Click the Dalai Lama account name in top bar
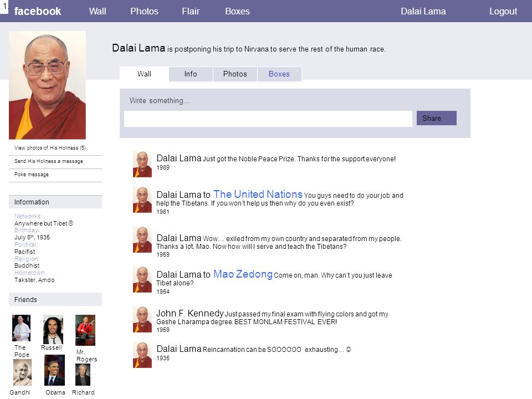Image resolution: width=532 pixels, height=399 pixels. click(x=423, y=11)
